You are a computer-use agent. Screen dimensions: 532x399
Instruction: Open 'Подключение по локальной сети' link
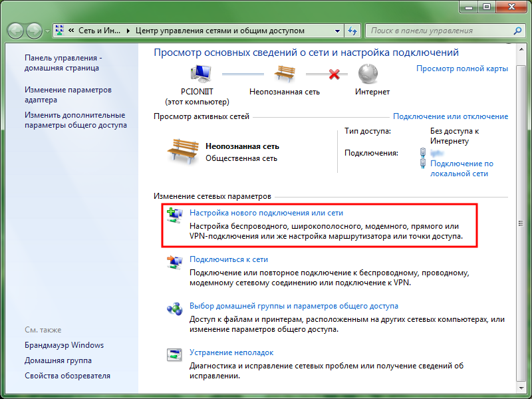462,169
